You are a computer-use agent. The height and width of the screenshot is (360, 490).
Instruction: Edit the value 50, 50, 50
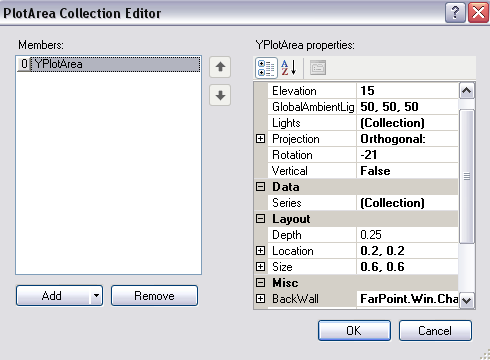408,107
